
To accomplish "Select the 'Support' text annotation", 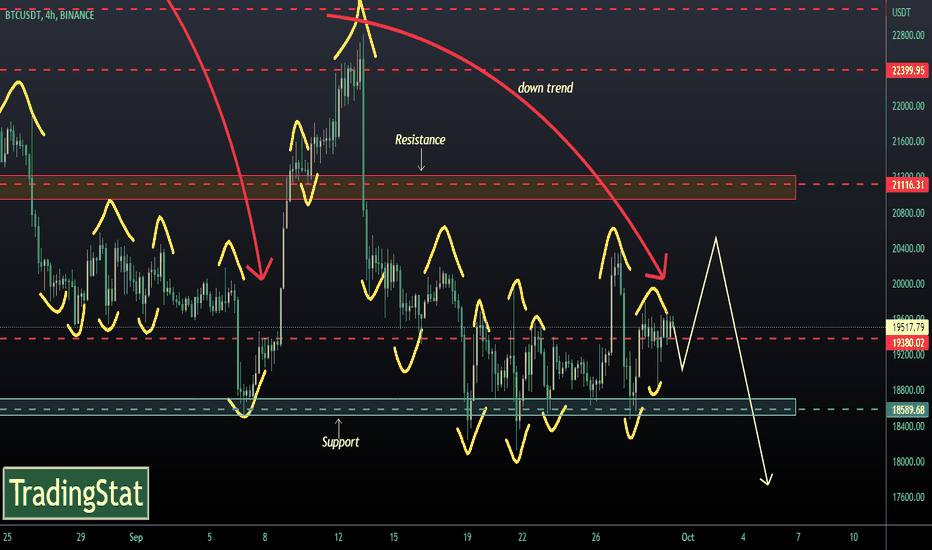I will point(341,442).
